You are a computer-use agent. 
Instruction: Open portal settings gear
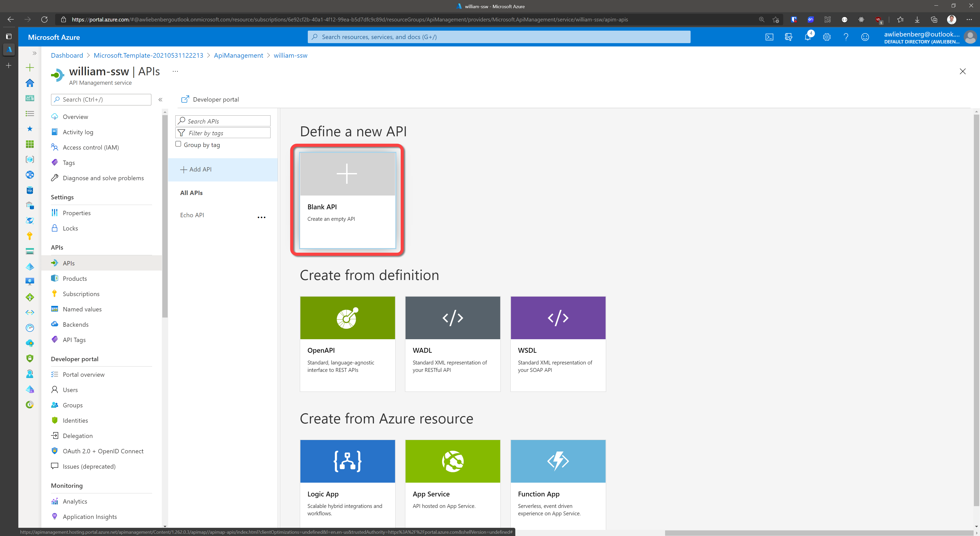(827, 37)
